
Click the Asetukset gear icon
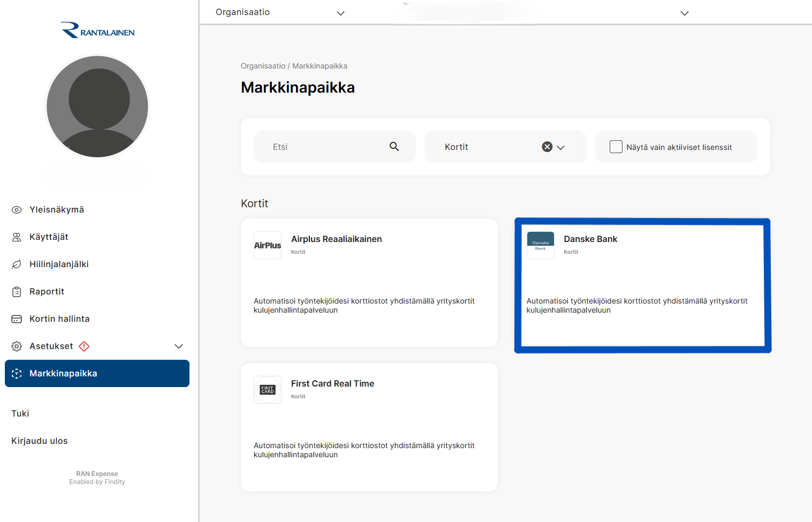click(x=17, y=346)
